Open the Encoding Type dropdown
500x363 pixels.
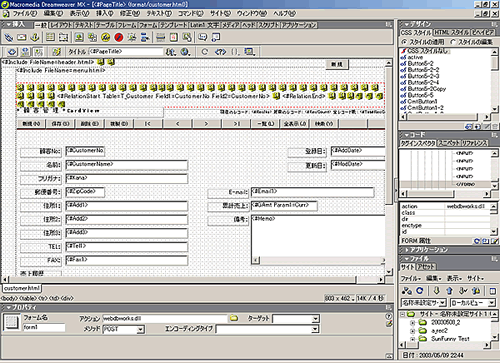click(x=315, y=329)
